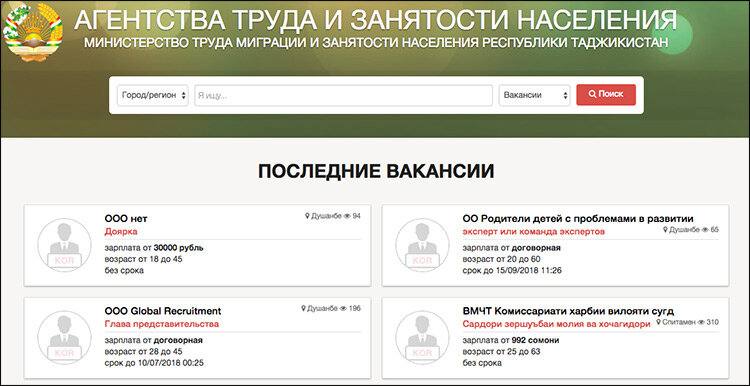The image size is (750, 386).
Task: Click the Tajikistan emblem logo
Action: [x=33, y=32]
